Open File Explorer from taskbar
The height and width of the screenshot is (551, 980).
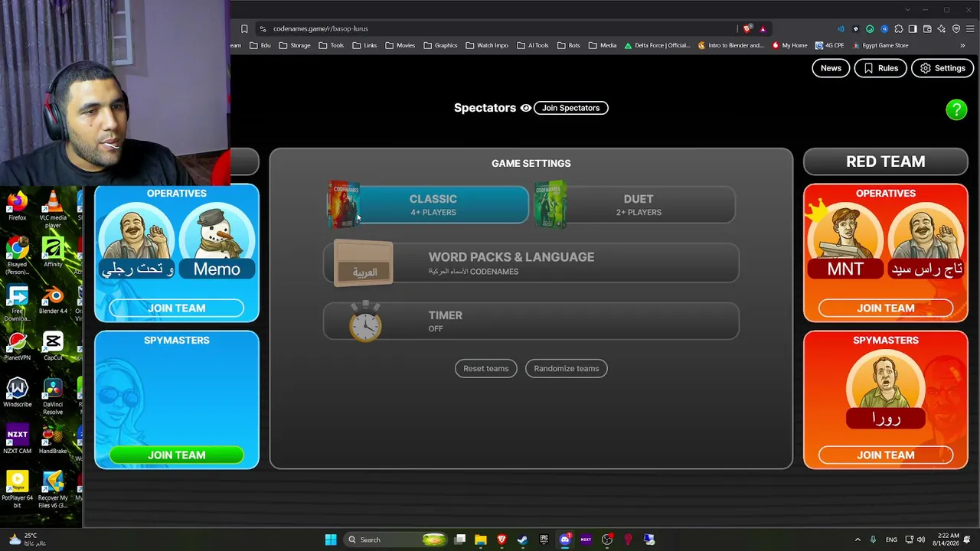481,540
